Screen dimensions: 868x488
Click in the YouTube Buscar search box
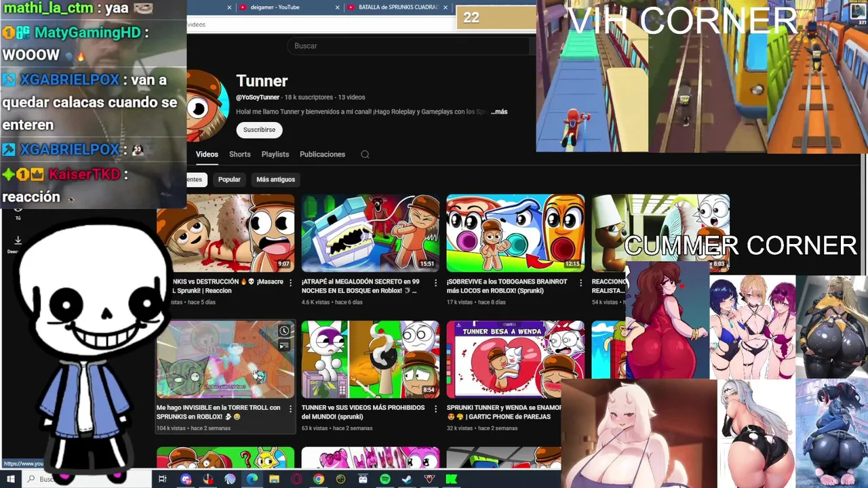(407, 45)
